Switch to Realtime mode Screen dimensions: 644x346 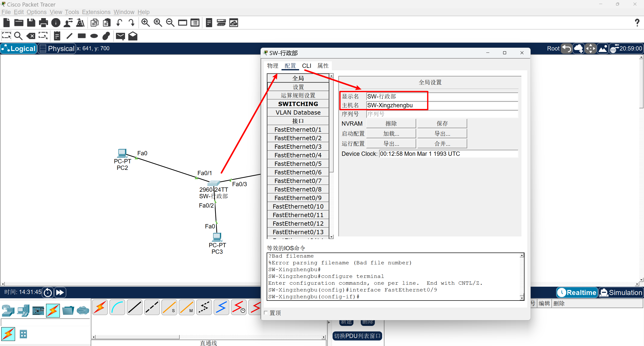(x=577, y=292)
